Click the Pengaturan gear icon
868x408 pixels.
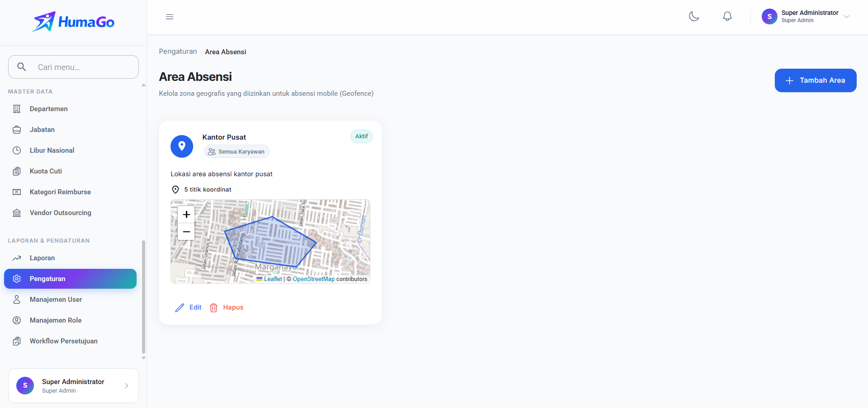click(x=17, y=279)
